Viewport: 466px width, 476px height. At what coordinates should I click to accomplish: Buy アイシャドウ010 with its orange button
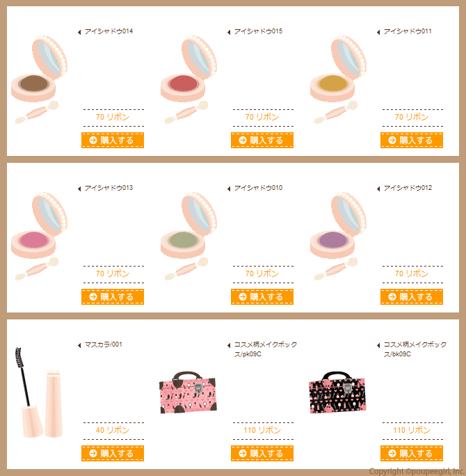coord(262,297)
